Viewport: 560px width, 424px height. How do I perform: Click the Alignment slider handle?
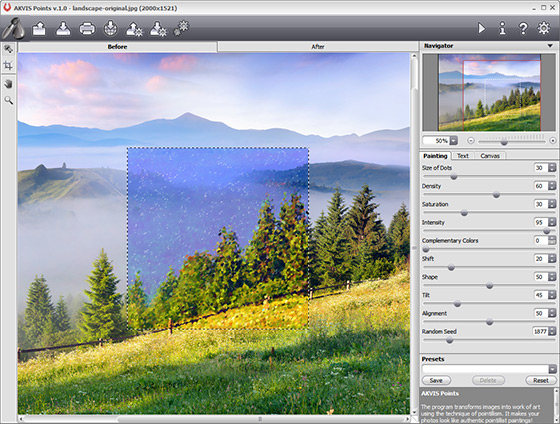click(490, 322)
